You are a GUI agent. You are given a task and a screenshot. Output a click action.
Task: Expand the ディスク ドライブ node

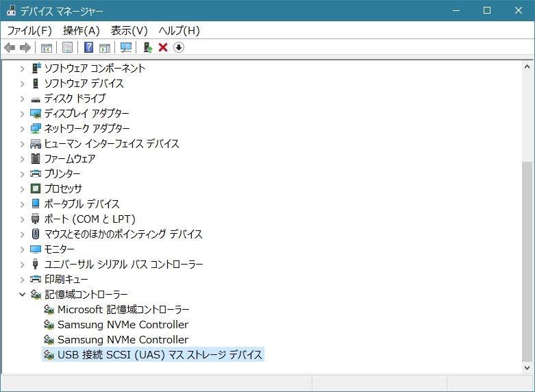click(x=22, y=99)
